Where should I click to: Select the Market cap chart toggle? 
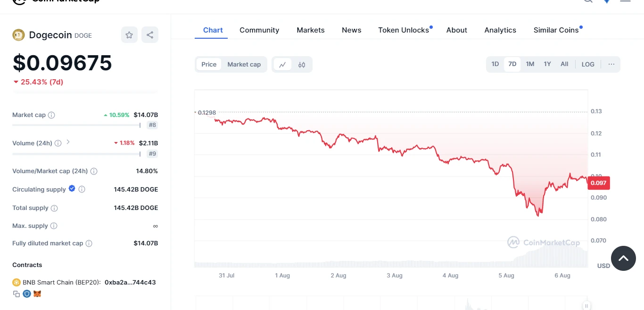pyautogui.click(x=244, y=64)
